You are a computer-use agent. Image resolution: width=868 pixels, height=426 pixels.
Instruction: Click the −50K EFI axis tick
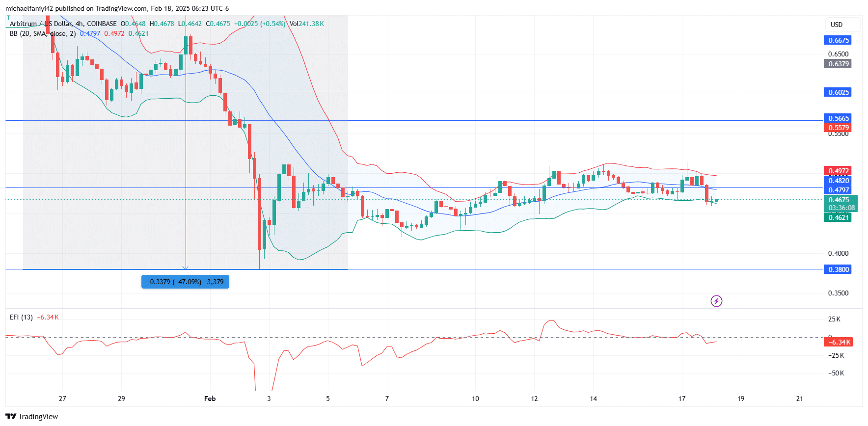[x=836, y=373]
